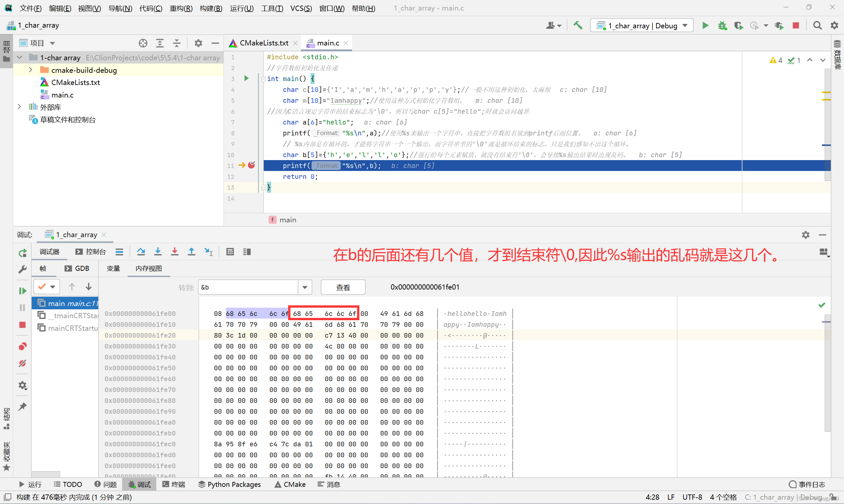Click run gutter arrow beside main()

[246, 78]
